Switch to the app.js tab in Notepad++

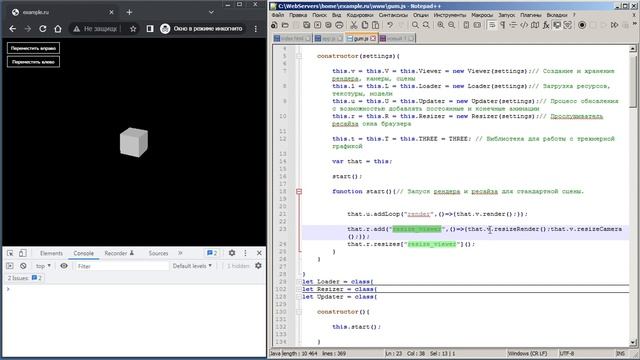pos(329,38)
